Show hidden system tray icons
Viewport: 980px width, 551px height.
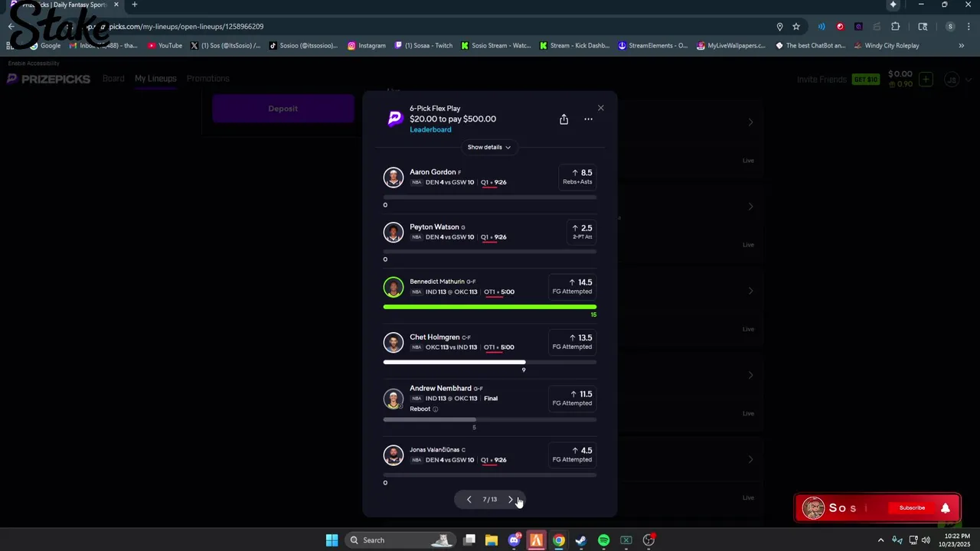point(880,540)
